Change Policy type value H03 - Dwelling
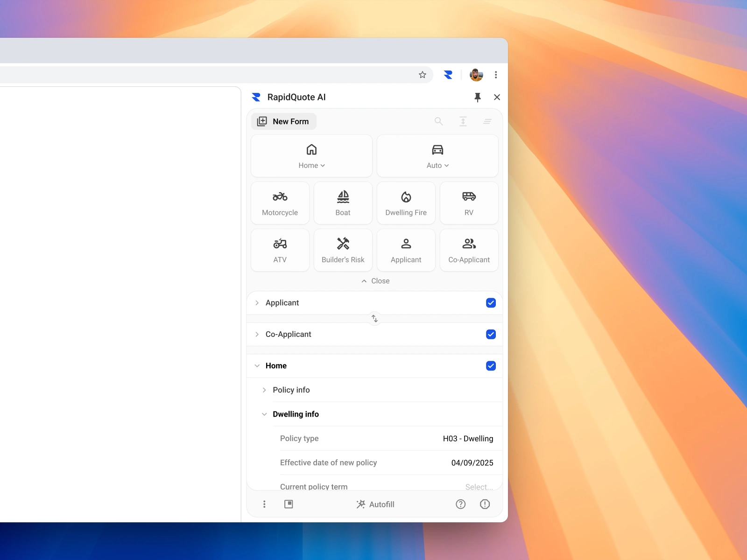 [468, 439]
